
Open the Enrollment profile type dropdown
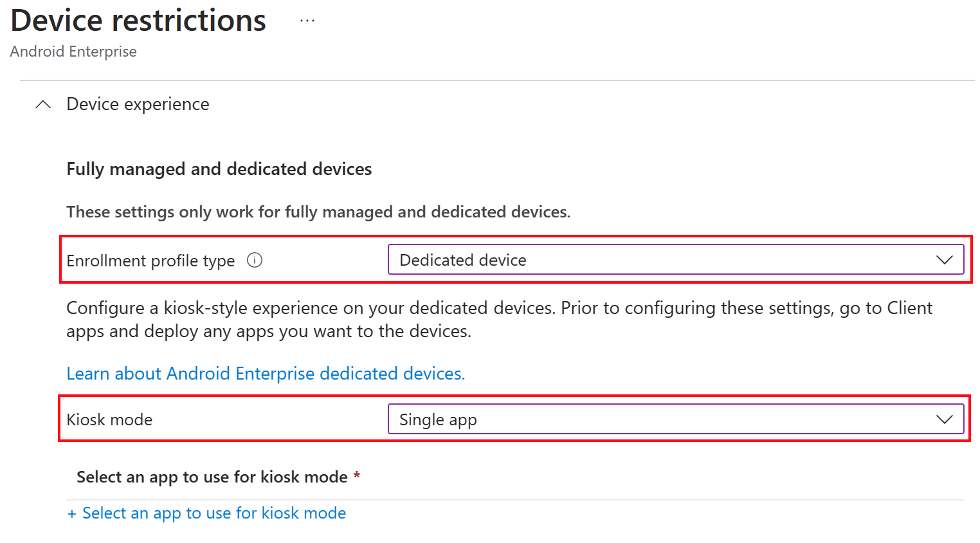coord(676,259)
